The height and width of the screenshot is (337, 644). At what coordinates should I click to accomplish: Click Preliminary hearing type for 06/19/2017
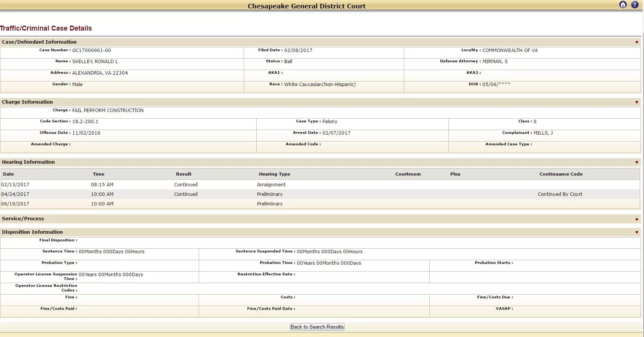[x=270, y=204]
